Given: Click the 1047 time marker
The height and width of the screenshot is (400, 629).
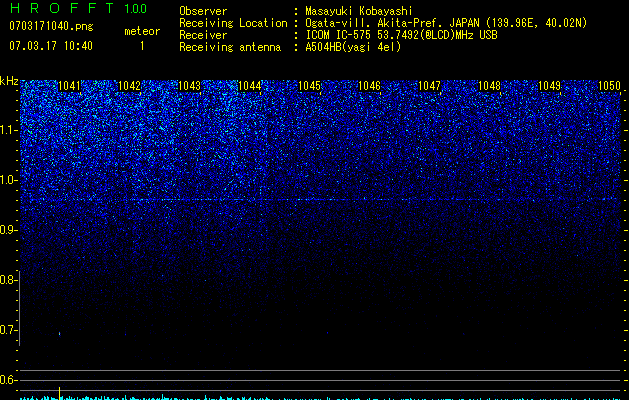Looking at the screenshot, I should pos(430,86).
